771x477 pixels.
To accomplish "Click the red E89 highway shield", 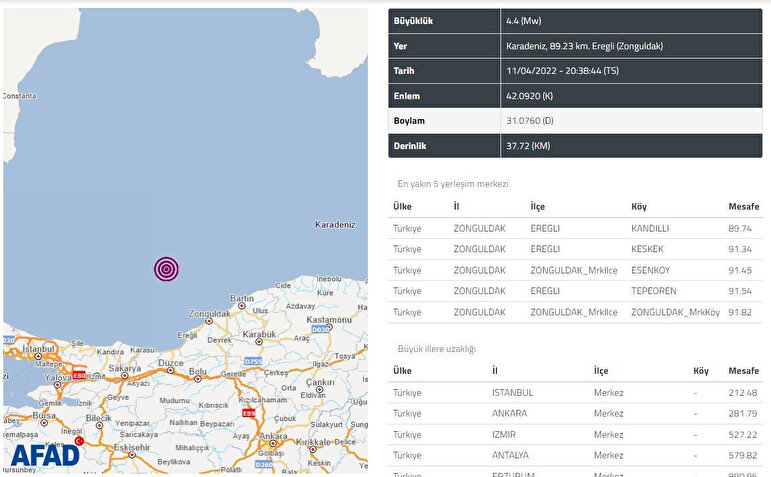I will pyautogui.click(x=248, y=412).
